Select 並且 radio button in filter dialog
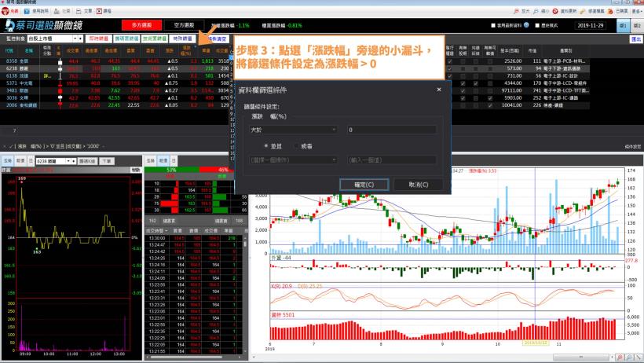This screenshot has width=644, height=363. (266, 146)
